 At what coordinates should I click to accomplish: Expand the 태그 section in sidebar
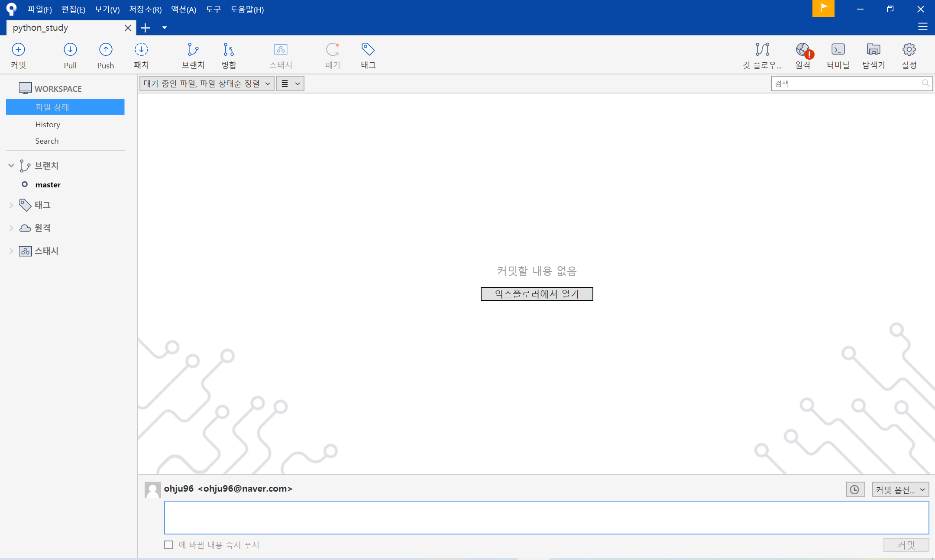(x=11, y=206)
